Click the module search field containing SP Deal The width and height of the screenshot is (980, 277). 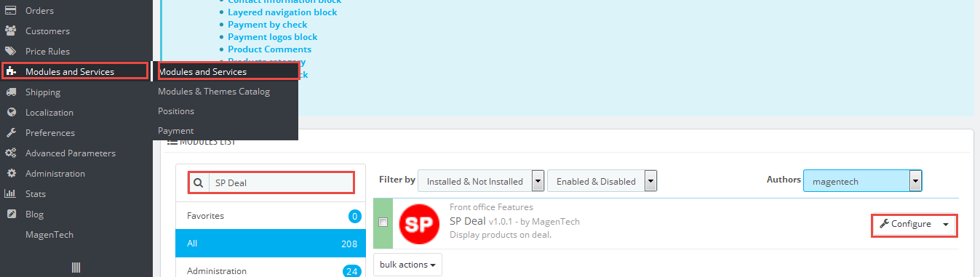pyautogui.click(x=281, y=182)
